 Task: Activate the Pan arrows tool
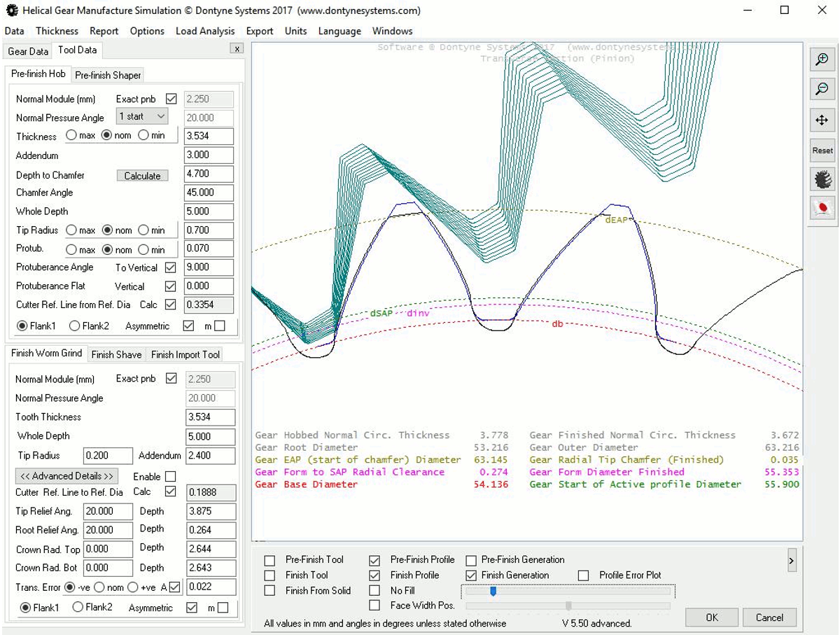pyautogui.click(x=823, y=120)
